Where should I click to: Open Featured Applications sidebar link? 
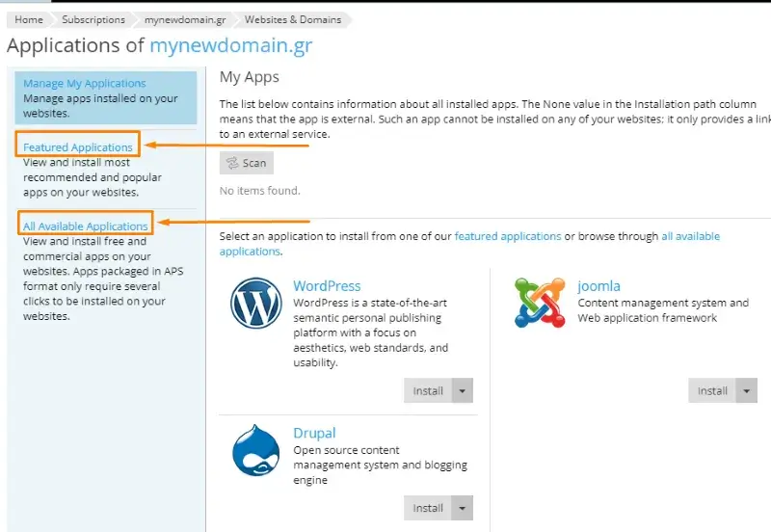click(78, 147)
